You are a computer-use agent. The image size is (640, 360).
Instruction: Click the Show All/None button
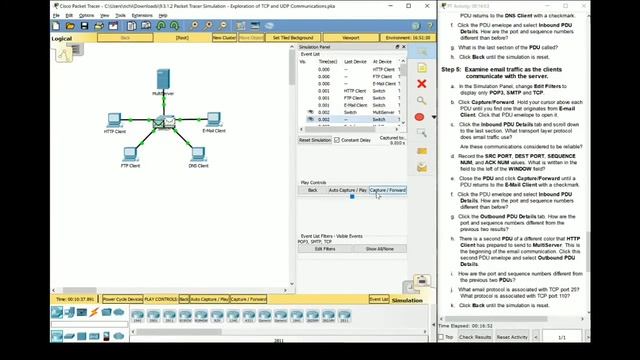pos(380,249)
